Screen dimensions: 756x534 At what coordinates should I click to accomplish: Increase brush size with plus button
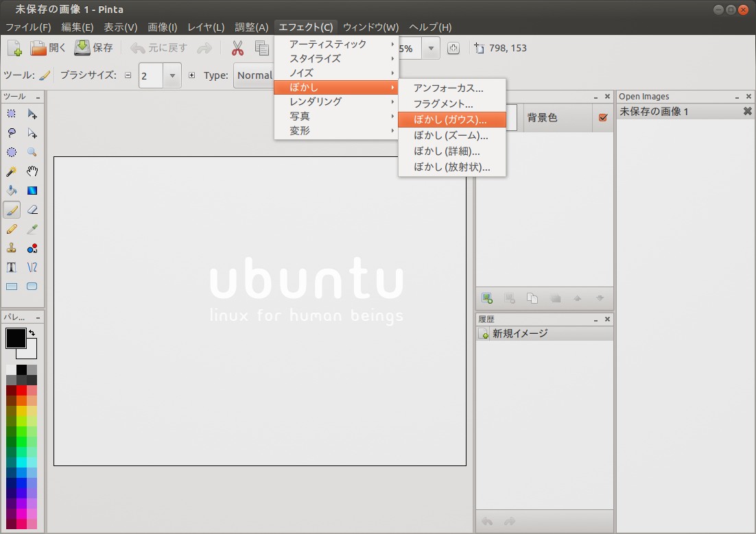[192, 75]
